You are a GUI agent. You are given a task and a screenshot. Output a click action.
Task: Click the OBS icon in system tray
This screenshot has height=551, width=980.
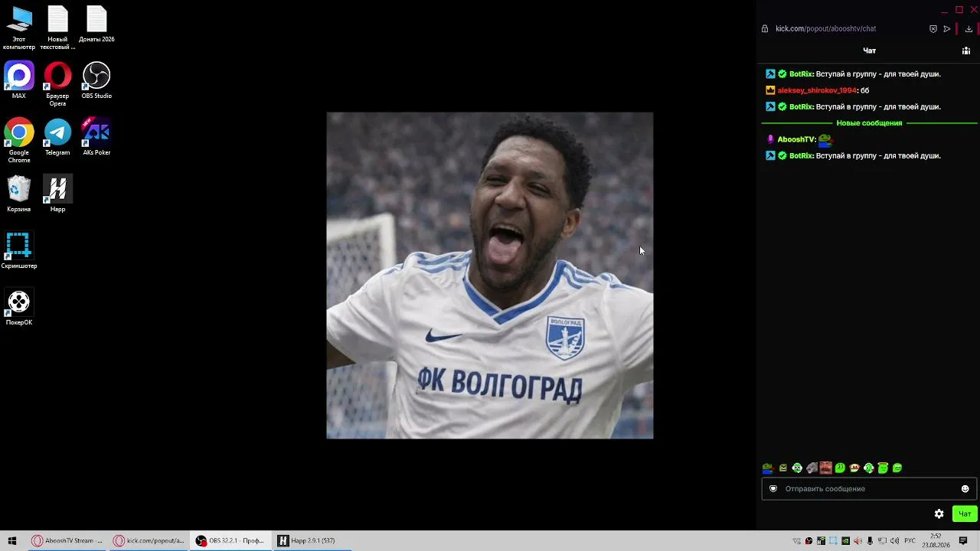click(808, 541)
